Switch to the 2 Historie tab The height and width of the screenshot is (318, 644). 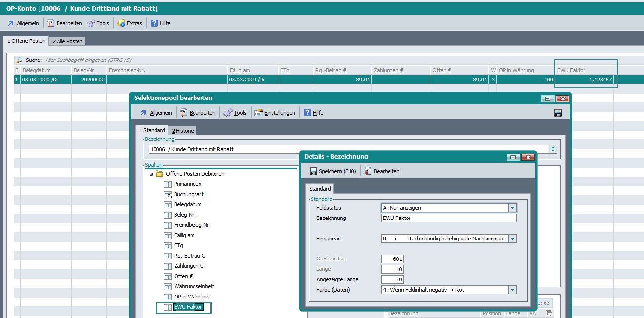(x=182, y=131)
